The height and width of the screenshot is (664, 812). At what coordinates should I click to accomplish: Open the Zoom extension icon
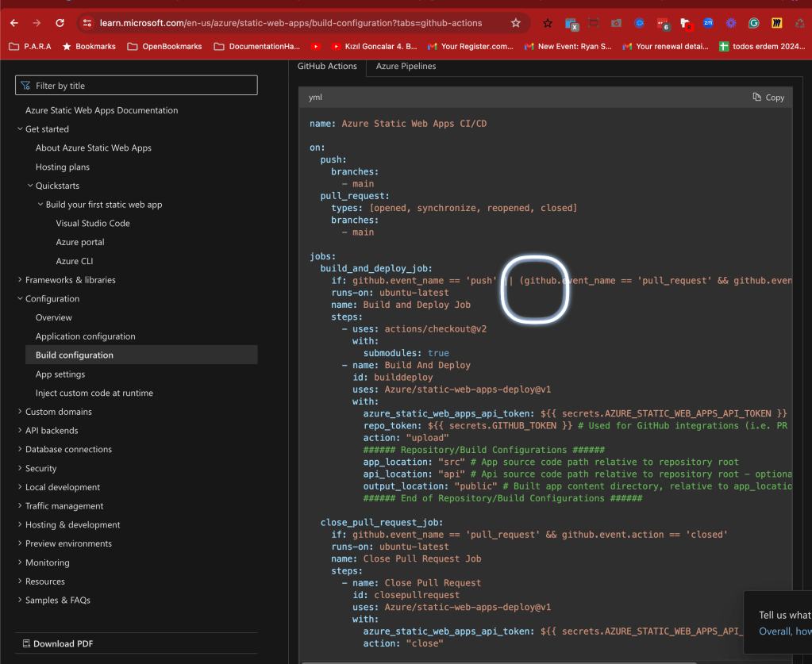pyautogui.click(x=708, y=23)
